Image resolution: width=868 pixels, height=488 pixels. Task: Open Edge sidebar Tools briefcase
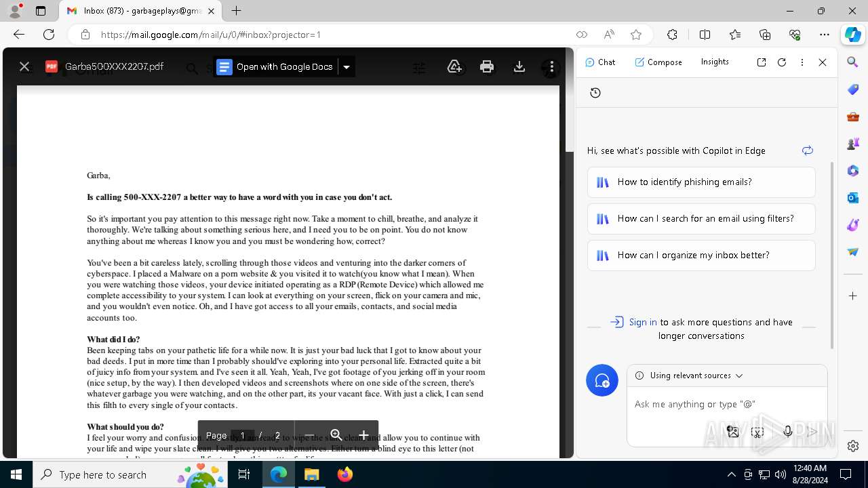[x=853, y=117]
